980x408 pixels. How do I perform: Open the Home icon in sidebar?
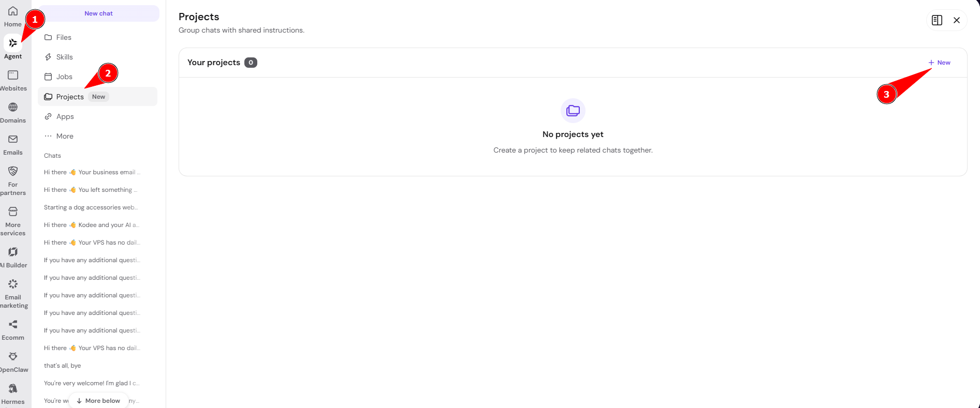(13, 11)
